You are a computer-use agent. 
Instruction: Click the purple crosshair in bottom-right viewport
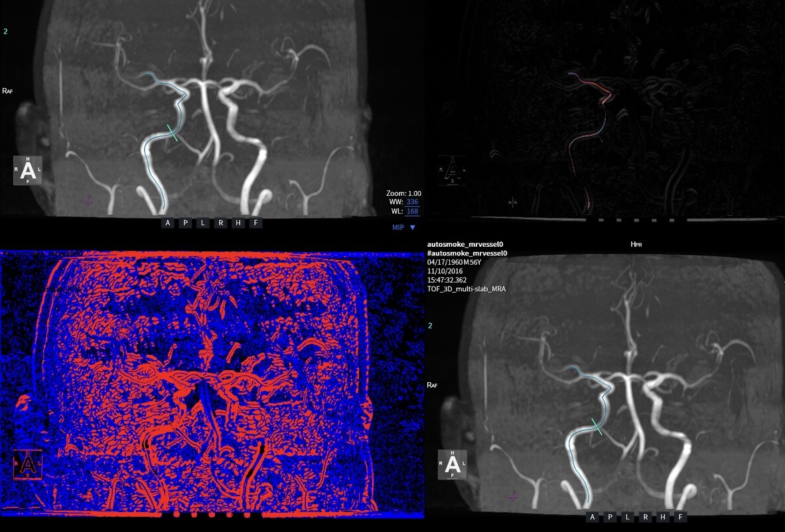(x=512, y=496)
